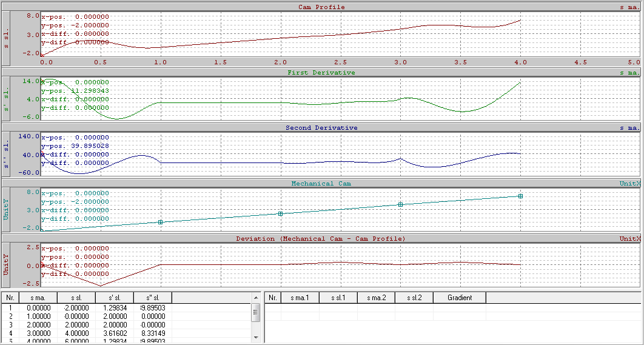
Task: Select the 4.00000 cell in table row 4
Action: point(76,333)
